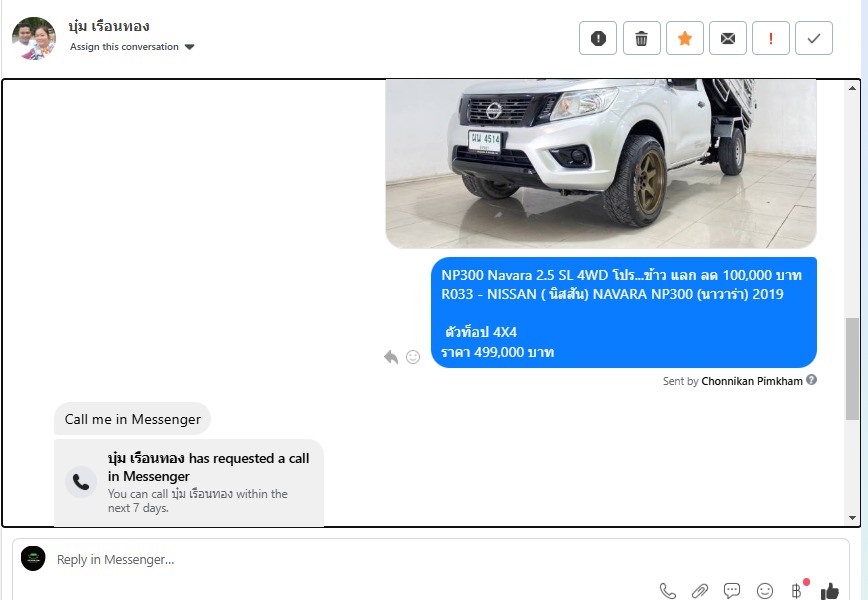
Task: Click the customer name บุ่ม เรือนทอง
Action: pyautogui.click(x=109, y=26)
